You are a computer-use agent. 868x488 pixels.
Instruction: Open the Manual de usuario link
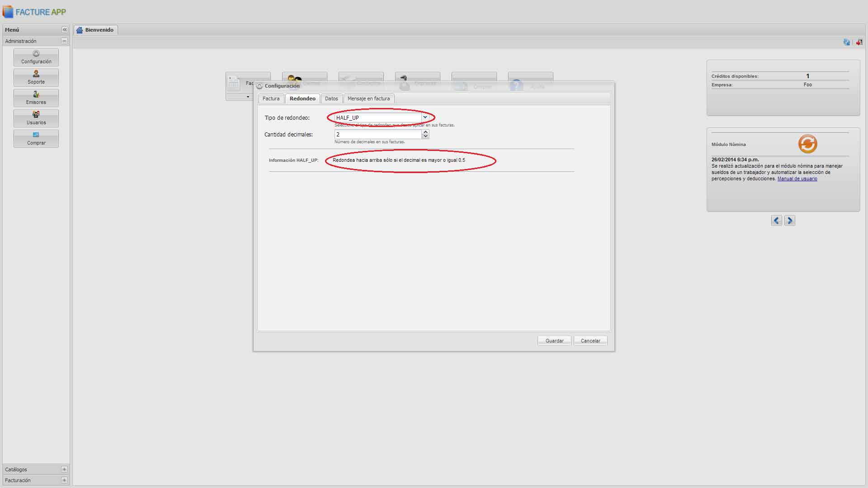point(797,179)
